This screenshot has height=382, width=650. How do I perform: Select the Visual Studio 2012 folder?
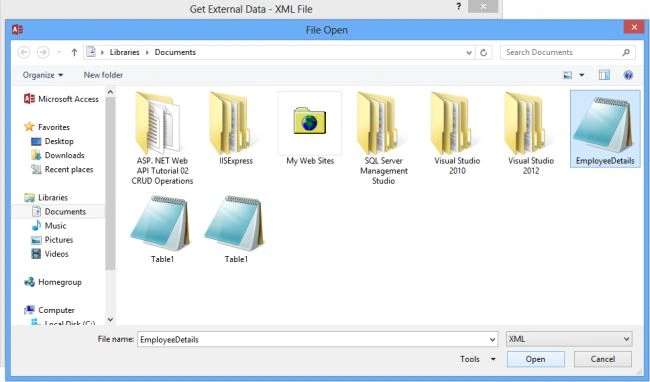531,133
